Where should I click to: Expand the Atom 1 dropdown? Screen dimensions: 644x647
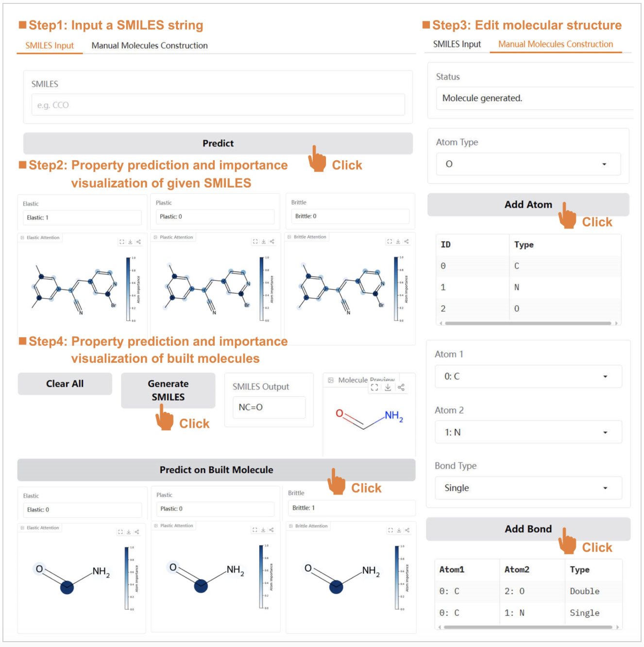pyautogui.click(x=528, y=376)
